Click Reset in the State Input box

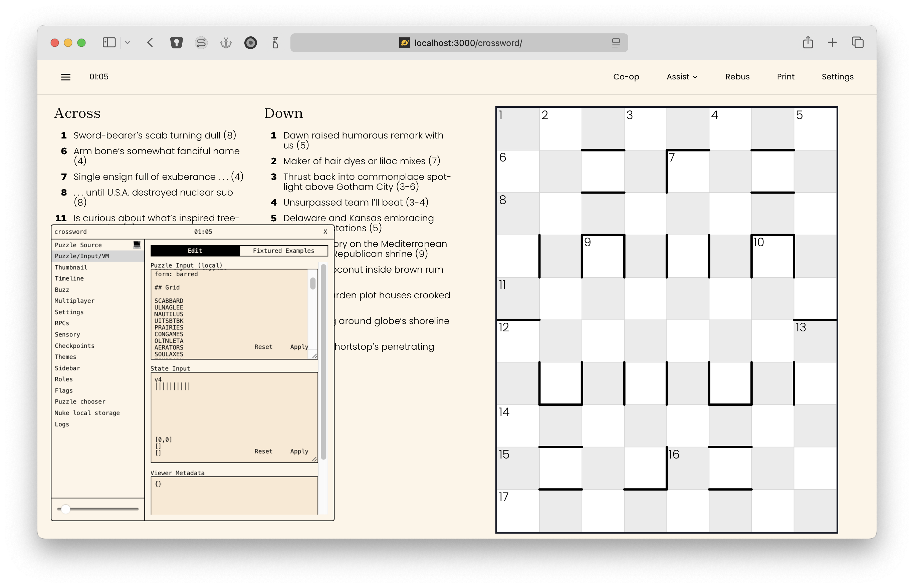tap(263, 451)
